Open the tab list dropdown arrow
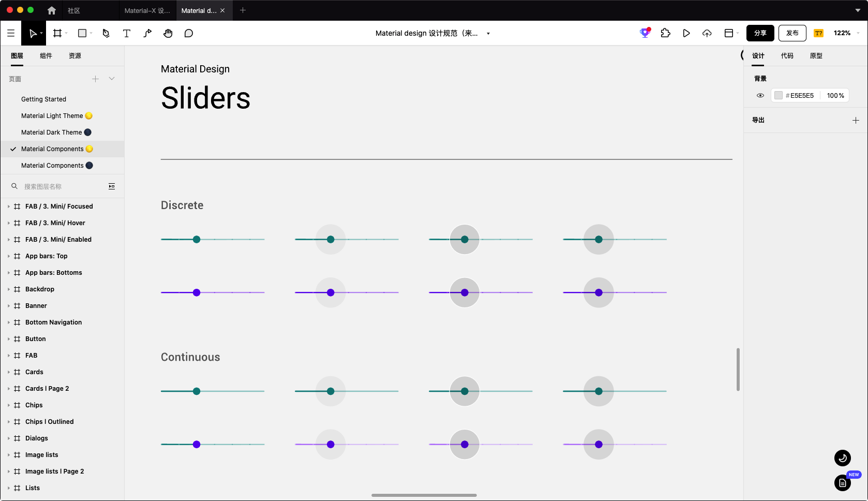The image size is (868, 501). [858, 10]
